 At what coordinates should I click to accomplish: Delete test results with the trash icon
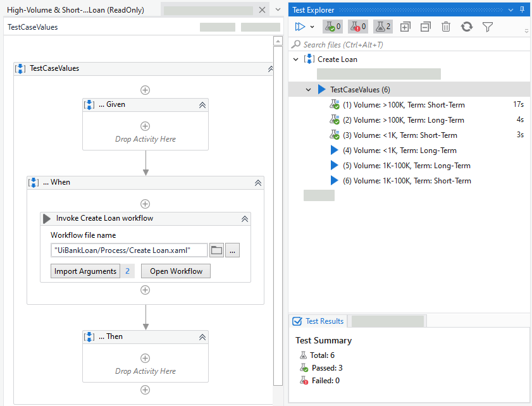pyautogui.click(x=446, y=27)
